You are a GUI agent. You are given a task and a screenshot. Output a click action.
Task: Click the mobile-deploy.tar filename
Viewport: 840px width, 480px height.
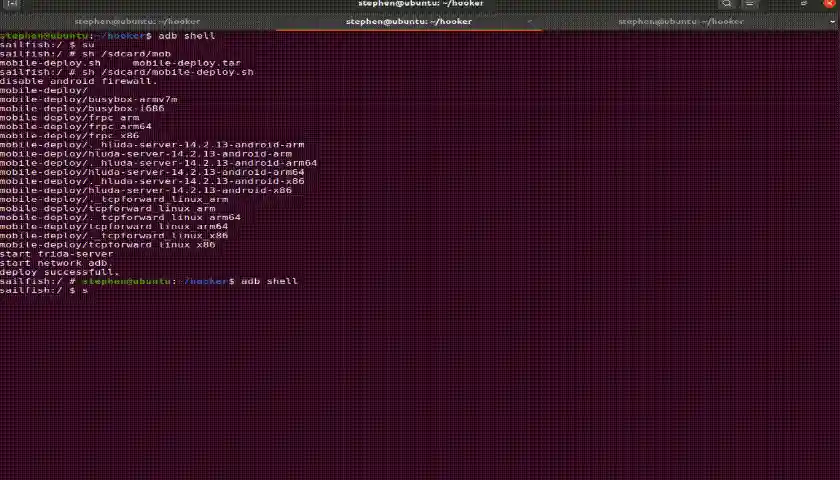point(186,63)
